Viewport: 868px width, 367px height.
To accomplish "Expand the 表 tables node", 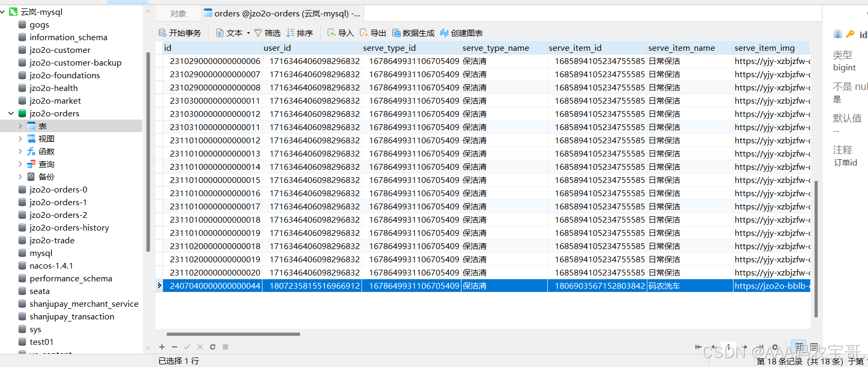I will (20, 126).
